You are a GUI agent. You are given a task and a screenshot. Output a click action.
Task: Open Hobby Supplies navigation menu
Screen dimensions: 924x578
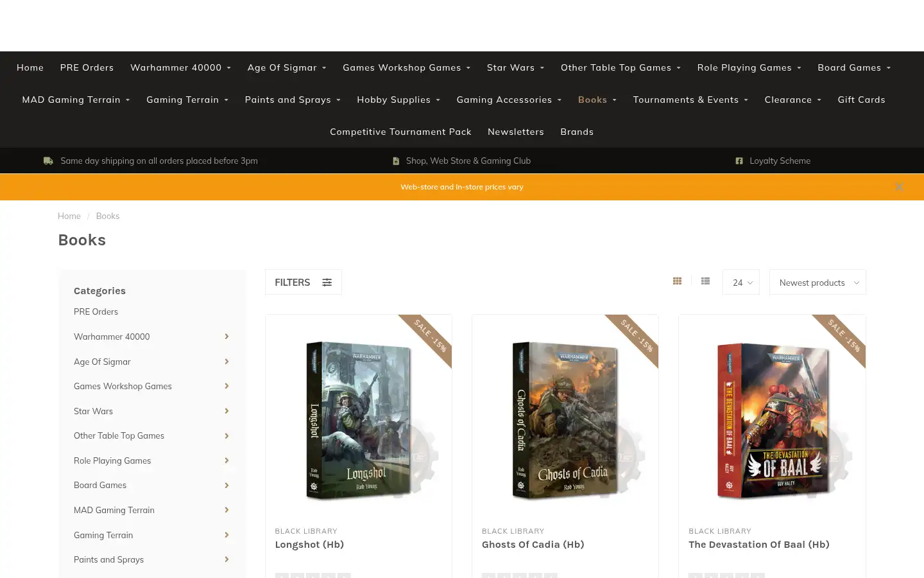(x=398, y=100)
